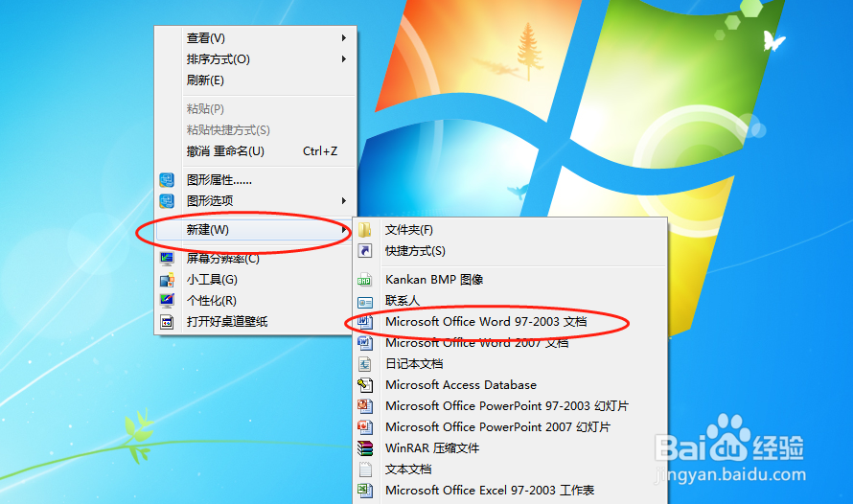The image size is (853, 504).
Task: Click the 图形选项 graphics icon
Action: click(167, 201)
